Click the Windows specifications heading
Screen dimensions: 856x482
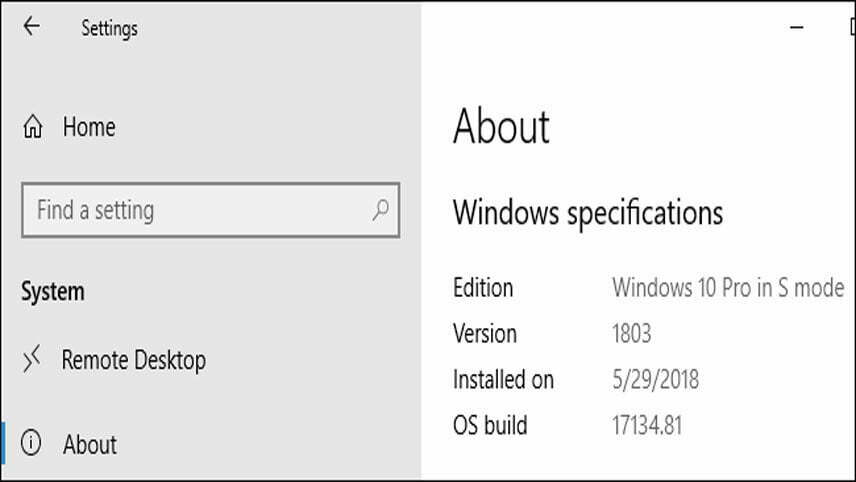[588, 212]
